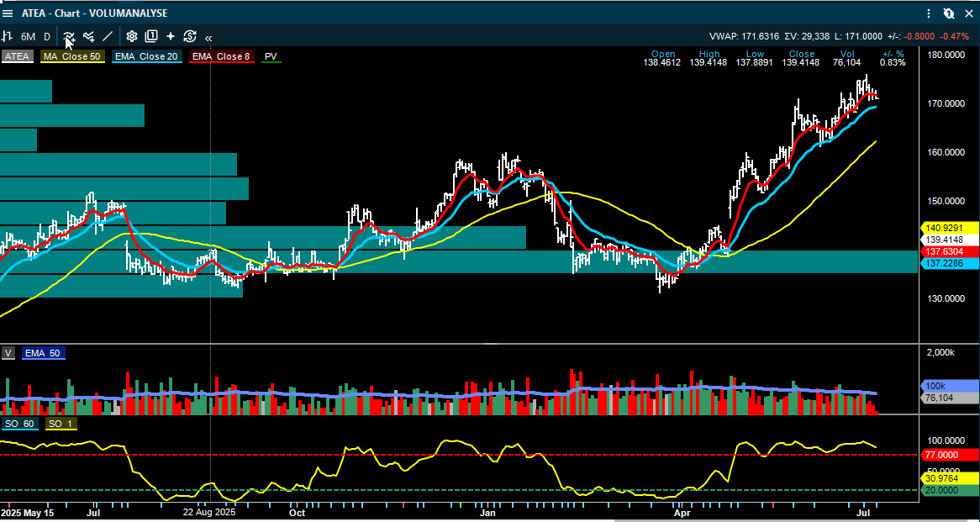Collapse toolbar with double chevron

tap(208, 38)
